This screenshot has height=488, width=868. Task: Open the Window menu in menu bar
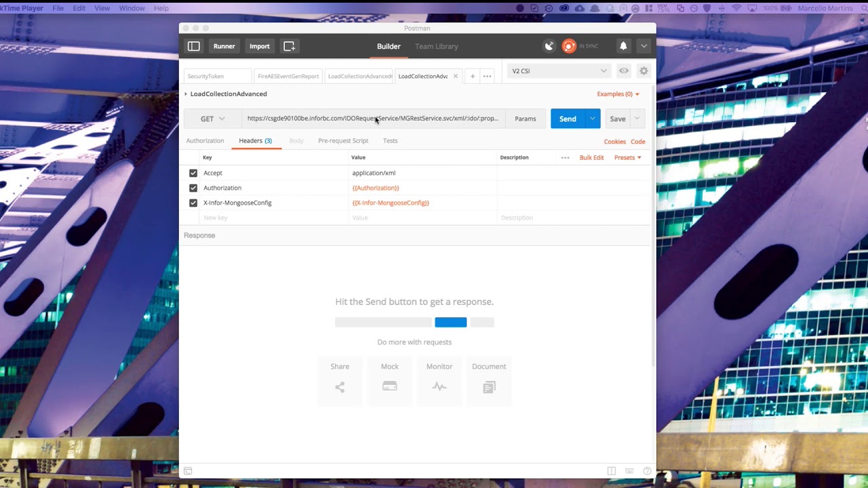point(132,8)
